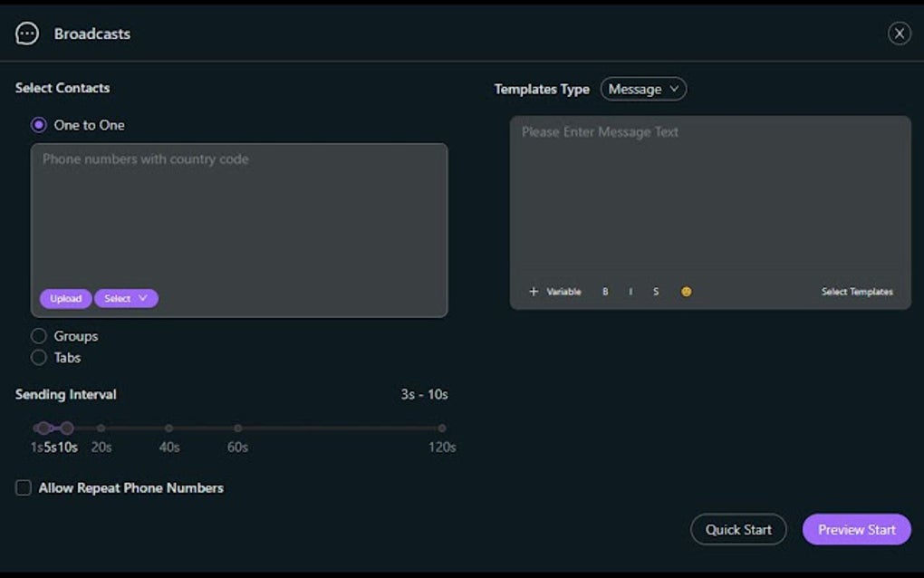Adjust the Sending Interval slider
The height and width of the screenshot is (578, 924).
67,428
